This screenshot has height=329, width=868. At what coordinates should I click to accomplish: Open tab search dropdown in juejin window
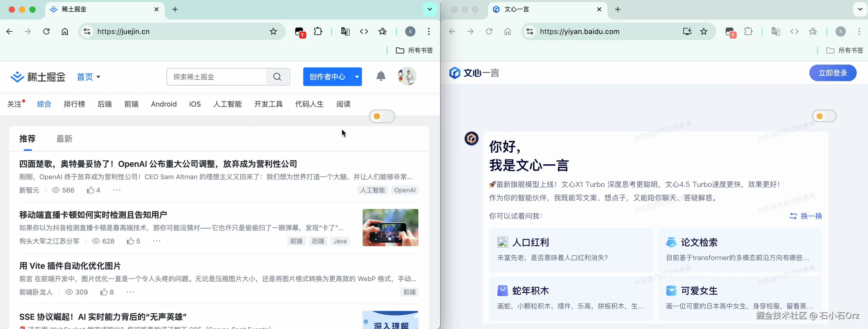[x=429, y=9]
